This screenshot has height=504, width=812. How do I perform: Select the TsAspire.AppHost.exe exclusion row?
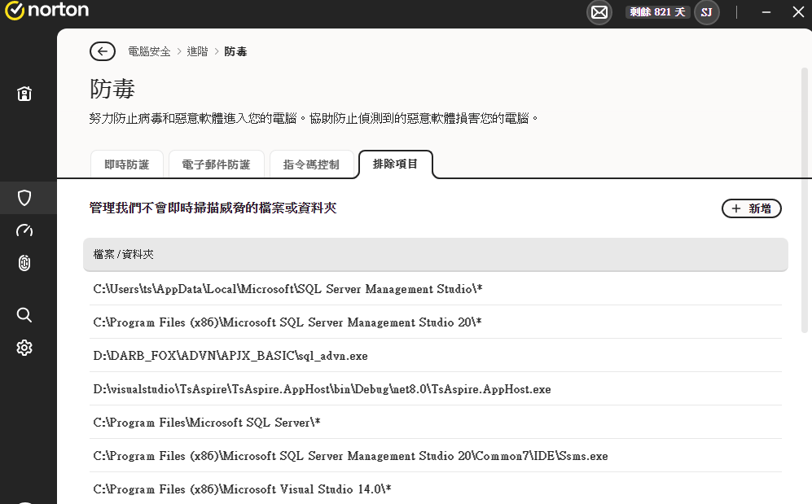click(436, 389)
